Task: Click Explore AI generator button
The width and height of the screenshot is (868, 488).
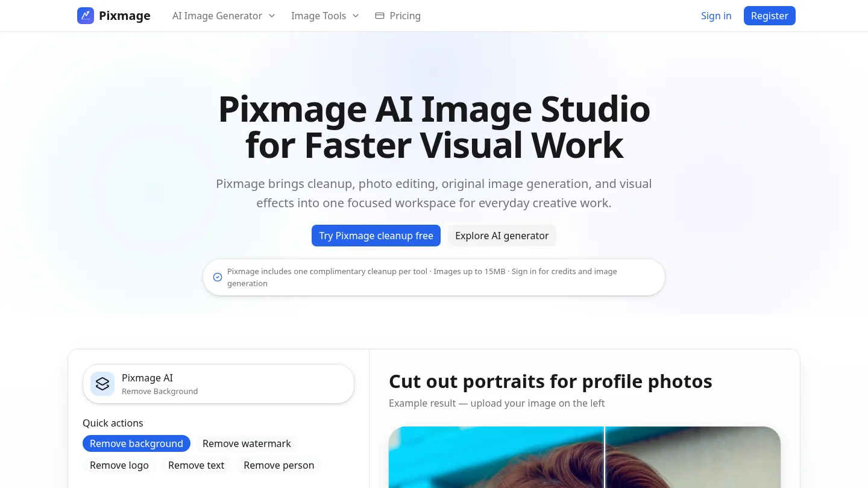Action: [502, 236]
